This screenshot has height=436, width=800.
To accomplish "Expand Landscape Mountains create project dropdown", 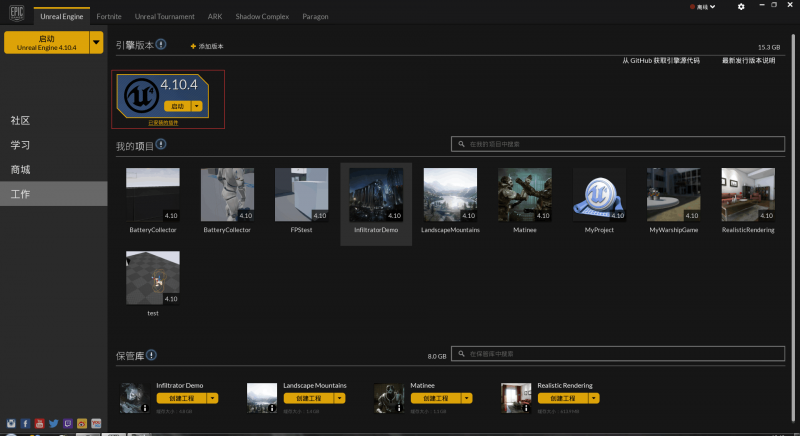I will [340, 398].
